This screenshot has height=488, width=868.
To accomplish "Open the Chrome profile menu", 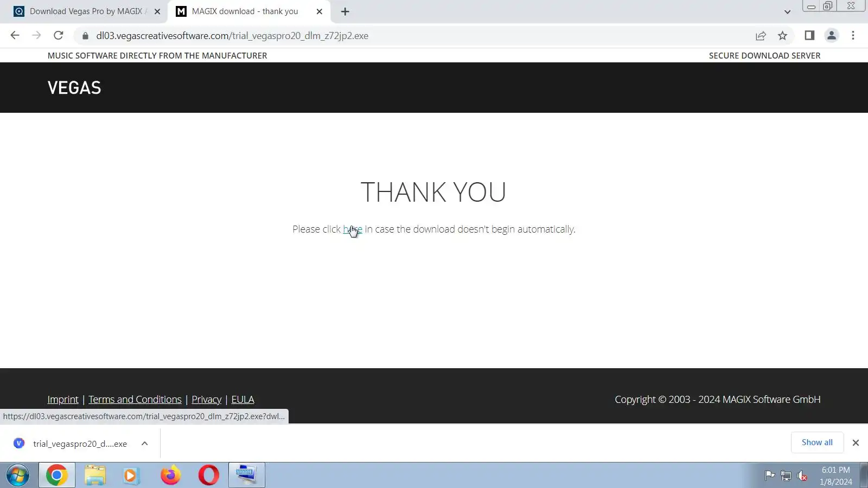I will click(831, 36).
